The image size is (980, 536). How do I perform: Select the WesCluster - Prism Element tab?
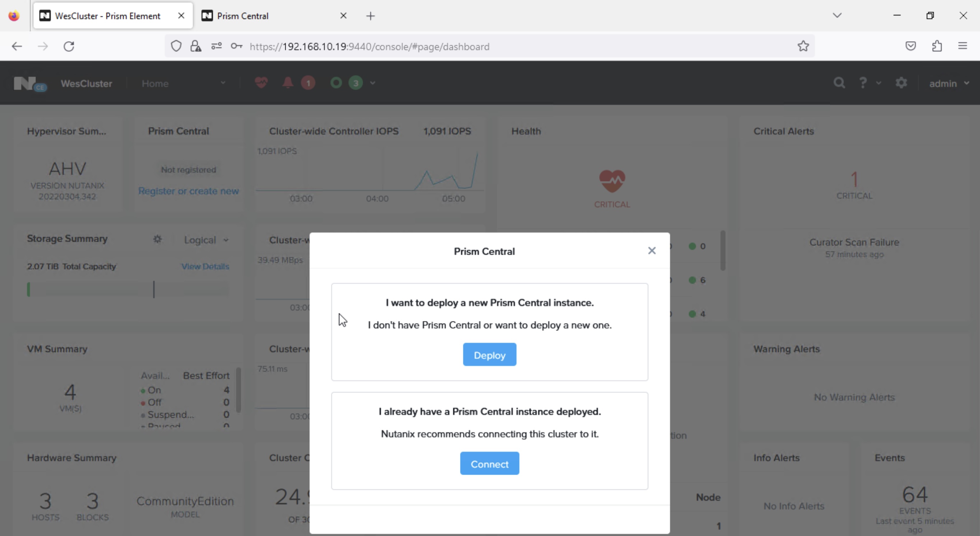[x=108, y=15]
